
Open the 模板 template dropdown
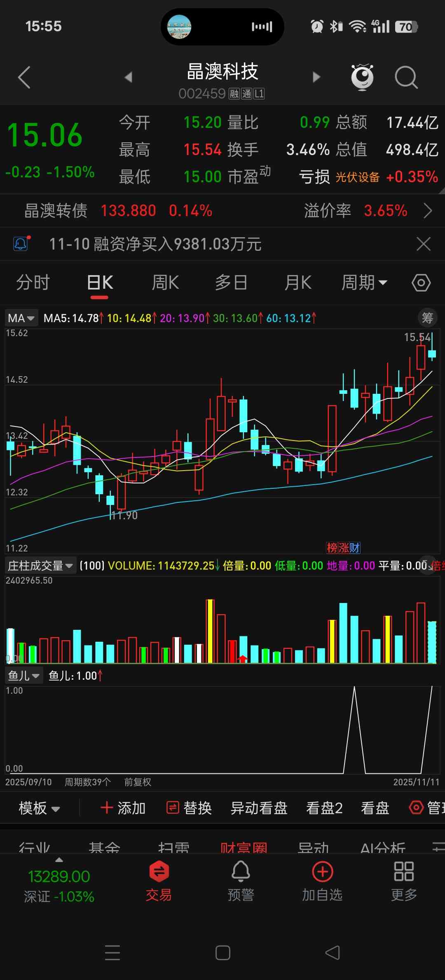pyautogui.click(x=39, y=808)
